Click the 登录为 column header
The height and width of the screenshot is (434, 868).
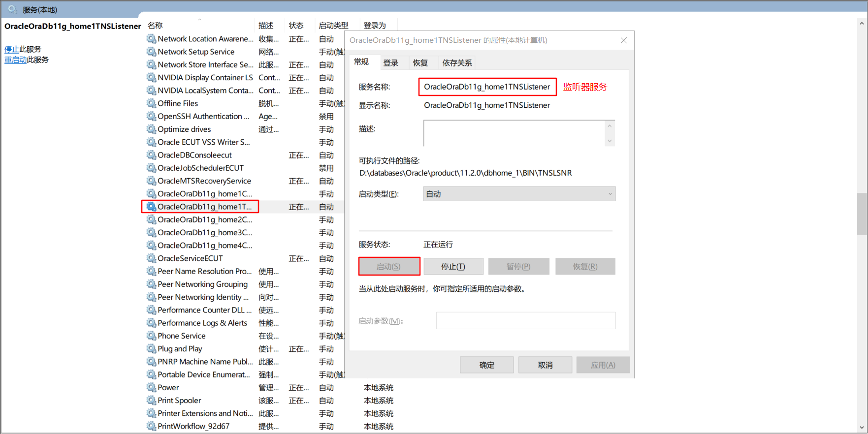pyautogui.click(x=375, y=25)
